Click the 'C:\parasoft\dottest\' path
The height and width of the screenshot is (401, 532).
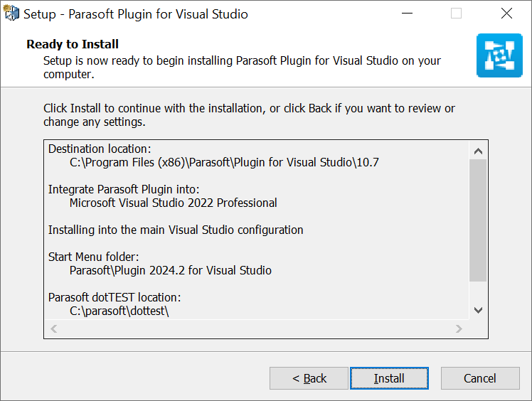point(119,311)
